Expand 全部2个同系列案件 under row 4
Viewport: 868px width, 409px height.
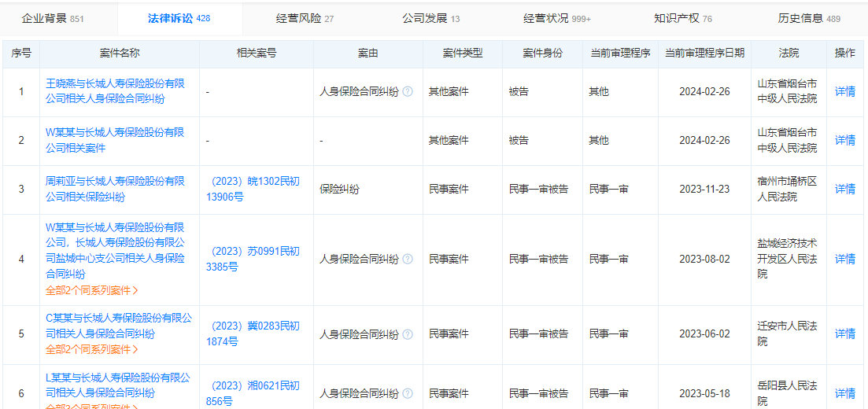point(92,290)
